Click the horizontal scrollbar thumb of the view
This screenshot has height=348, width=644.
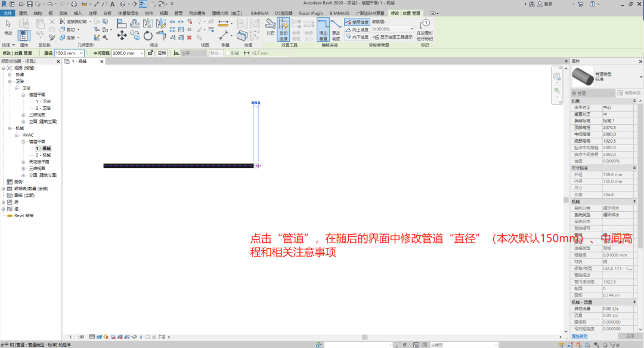point(364,337)
